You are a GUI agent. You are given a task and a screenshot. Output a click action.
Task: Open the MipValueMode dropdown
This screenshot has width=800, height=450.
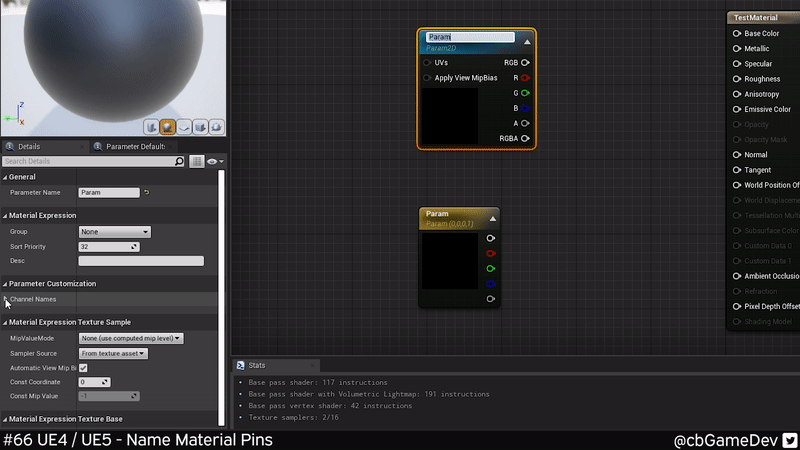(x=131, y=339)
